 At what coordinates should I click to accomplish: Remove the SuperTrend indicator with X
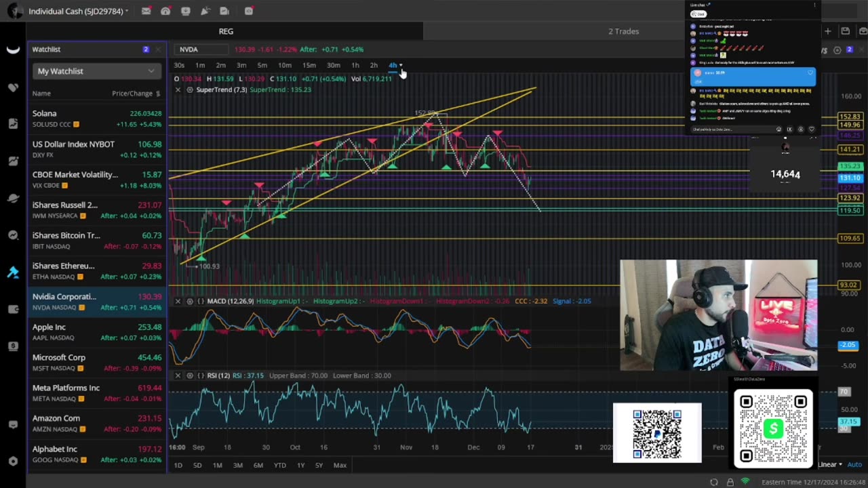(x=178, y=89)
